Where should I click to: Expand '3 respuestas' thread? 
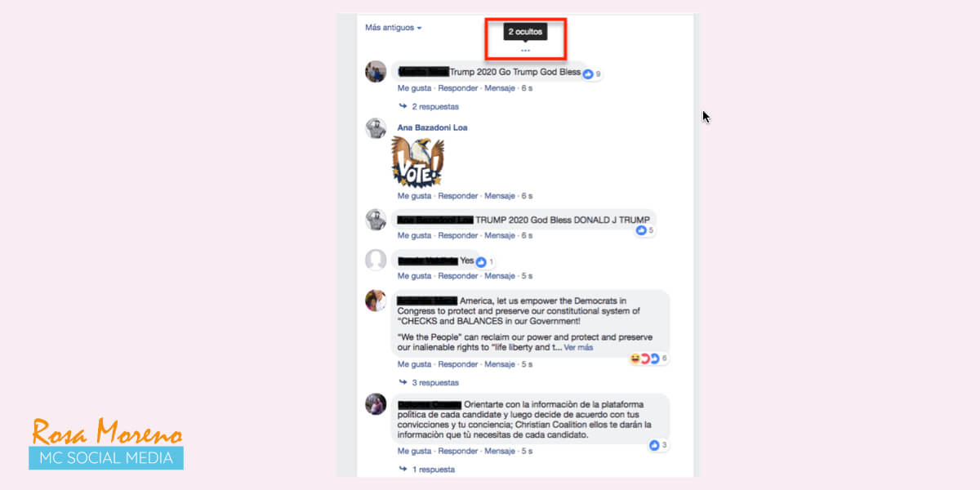click(x=429, y=383)
